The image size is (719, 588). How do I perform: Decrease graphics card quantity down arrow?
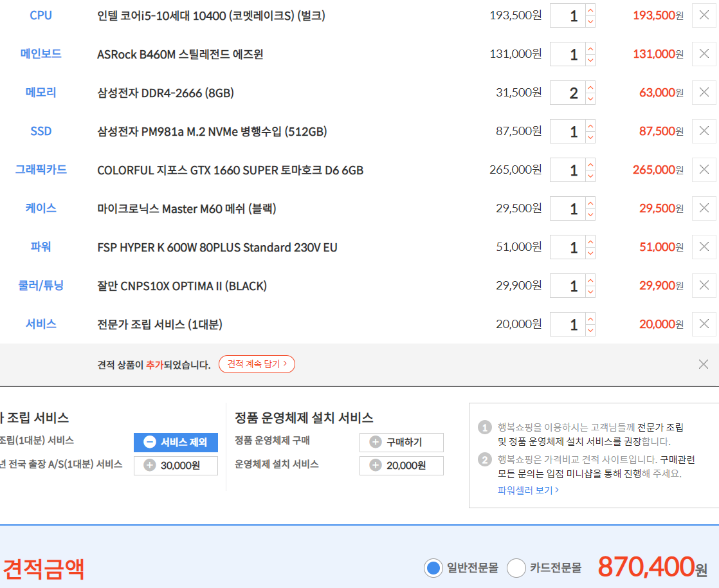pos(590,176)
